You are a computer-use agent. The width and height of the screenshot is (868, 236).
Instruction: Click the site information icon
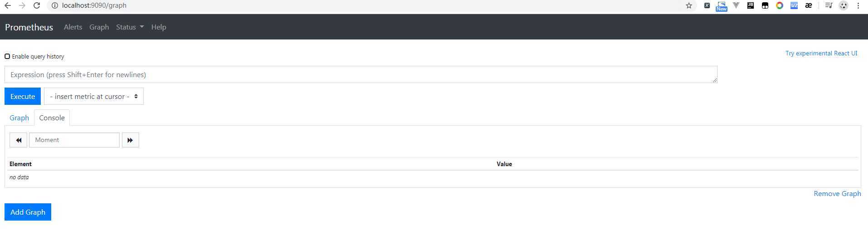(x=54, y=5)
